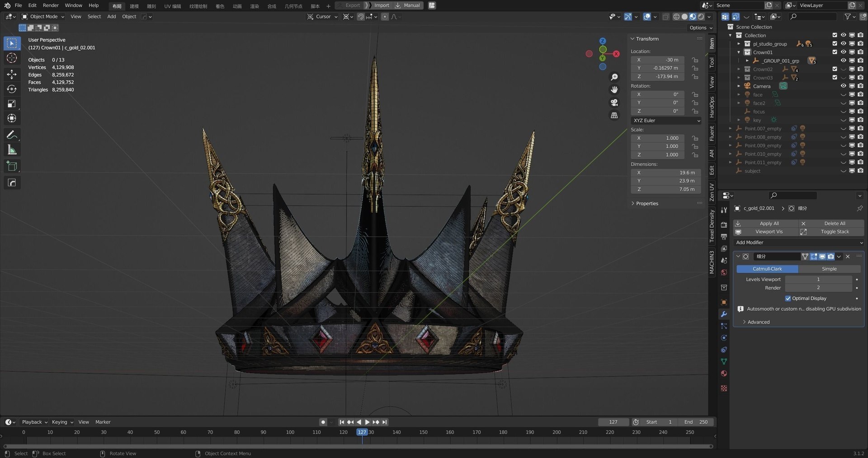Screen dimensions: 868x458
Task: Click the viewport pan hand icon
Action: click(x=614, y=90)
